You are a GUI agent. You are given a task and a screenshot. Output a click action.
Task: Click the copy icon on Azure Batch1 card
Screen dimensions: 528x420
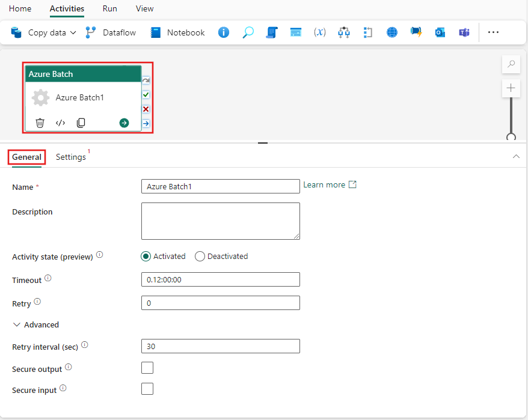[x=81, y=123]
